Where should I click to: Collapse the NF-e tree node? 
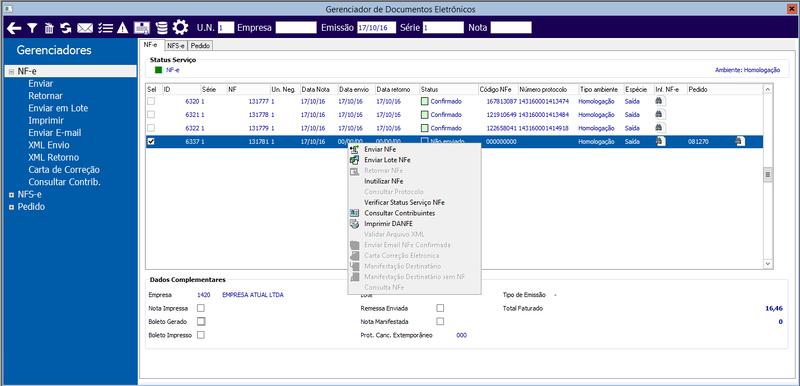coord(11,72)
